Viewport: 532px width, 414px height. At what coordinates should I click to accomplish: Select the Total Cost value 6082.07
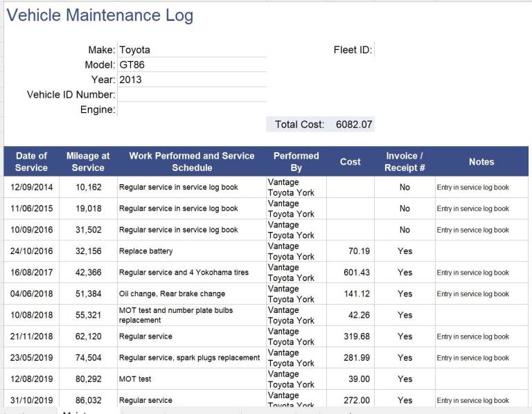tap(353, 125)
